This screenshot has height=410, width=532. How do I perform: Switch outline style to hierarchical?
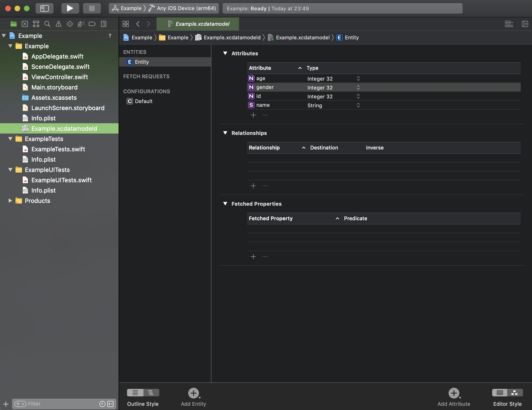click(x=151, y=393)
